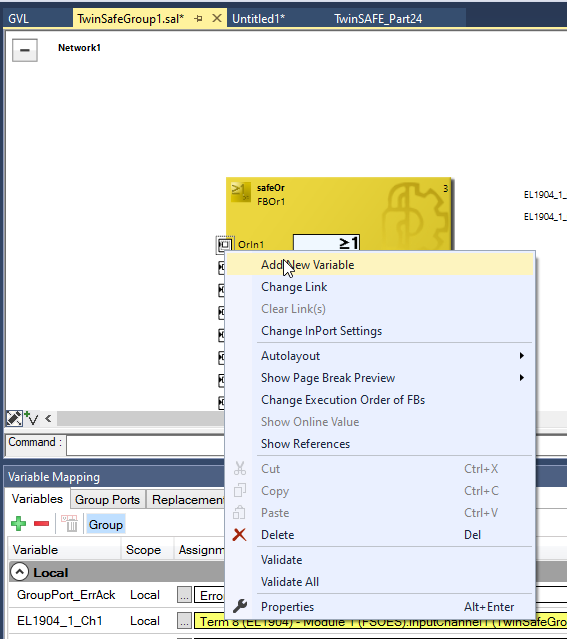Click the horizontal scrollbar left arrow
The width and height of the screenshot is (567, 639).
[x=48, y=419]
